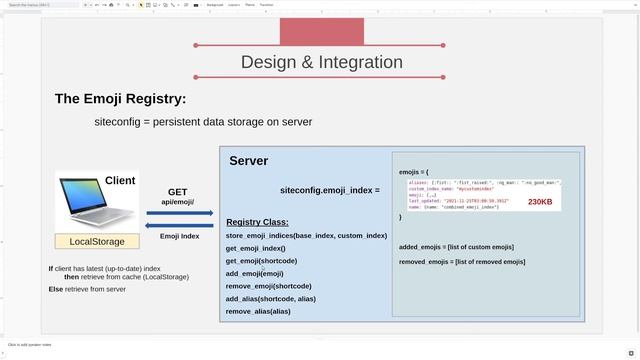Click 'siteconfig.emoji_index =' text
The image size is (640, 360).
click(330, 190)
